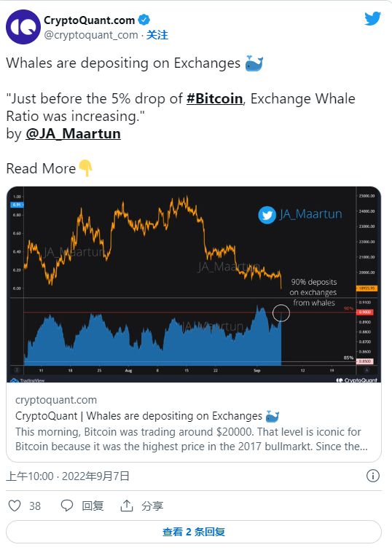Click the circled marker on the chart
The width and height of the screenshot is (392, 550).
pos(281,313)
